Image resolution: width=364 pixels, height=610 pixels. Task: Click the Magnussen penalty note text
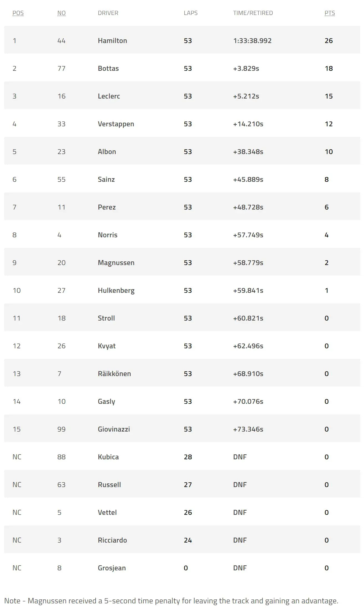(171, 601)
